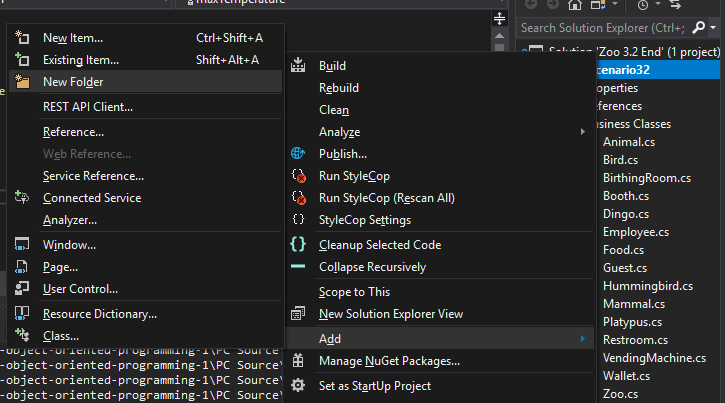Click the Connected Service icon
Viewport: 725px width, 403px height.
click(22, 198)
